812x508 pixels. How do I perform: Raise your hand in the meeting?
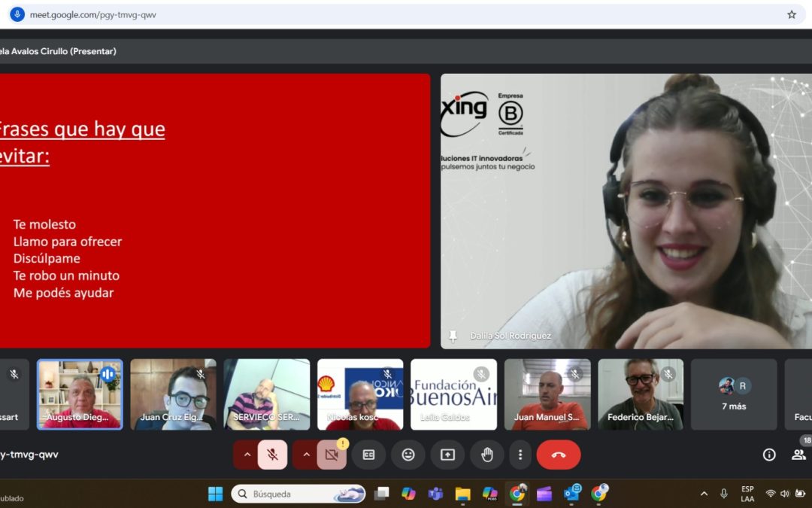tap(486, 455)
